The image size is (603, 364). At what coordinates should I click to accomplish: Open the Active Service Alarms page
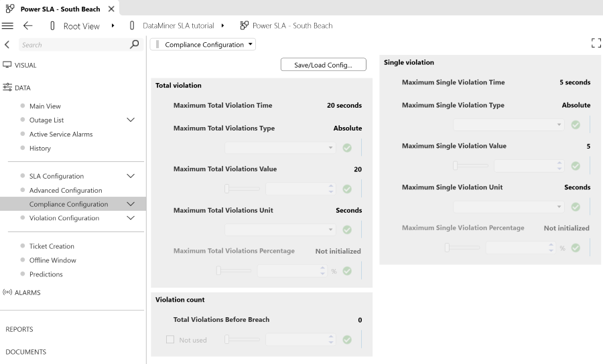61,134
